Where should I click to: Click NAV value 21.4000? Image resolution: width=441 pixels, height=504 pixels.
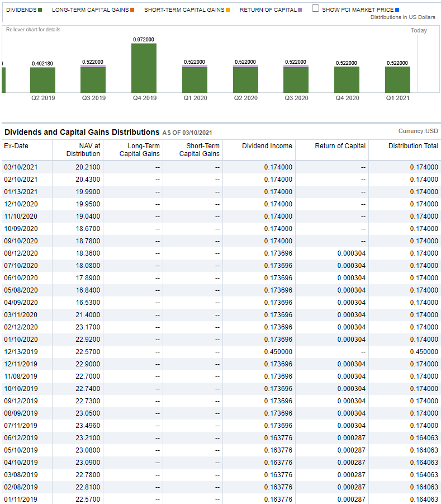(88, 315)
